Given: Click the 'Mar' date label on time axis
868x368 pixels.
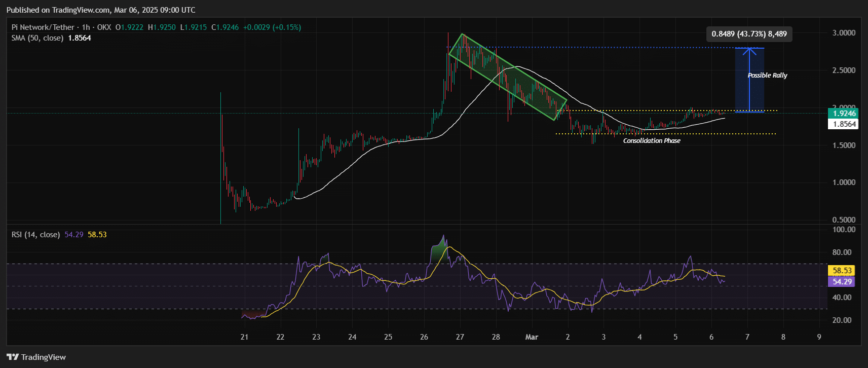Looking at the screenshot, I should click(532, 337).
